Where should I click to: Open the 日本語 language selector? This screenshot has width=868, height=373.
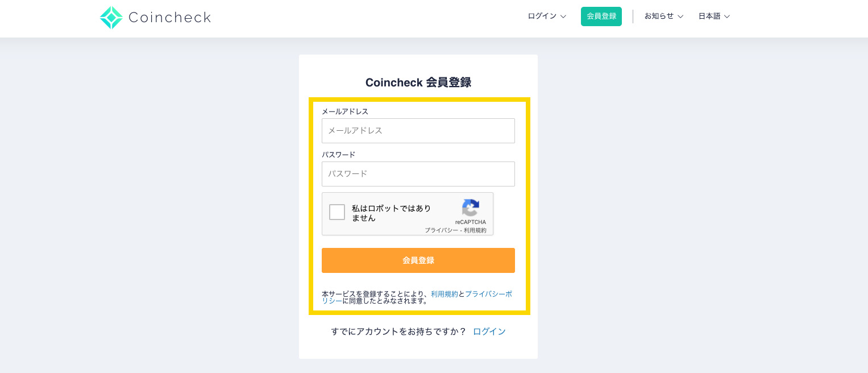[714, 16]
